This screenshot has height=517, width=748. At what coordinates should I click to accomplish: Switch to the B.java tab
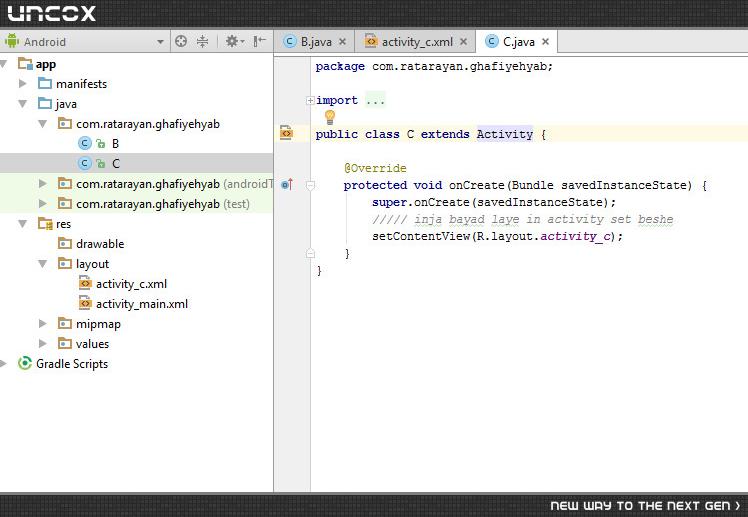[314, 42]
